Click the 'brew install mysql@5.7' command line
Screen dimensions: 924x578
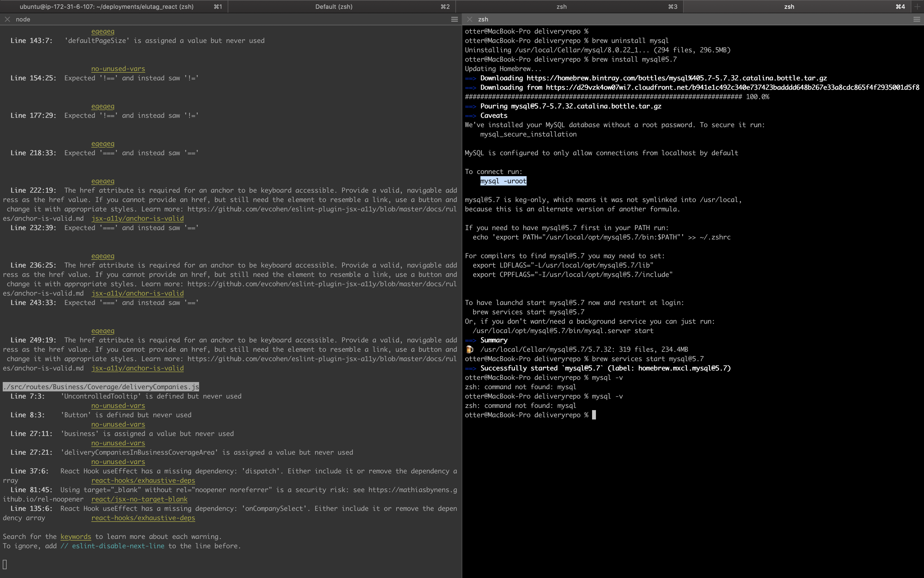point(570,60)
